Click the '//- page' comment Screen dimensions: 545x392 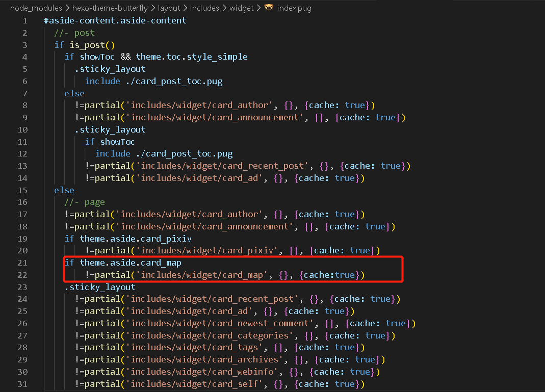tap(85, 202)
